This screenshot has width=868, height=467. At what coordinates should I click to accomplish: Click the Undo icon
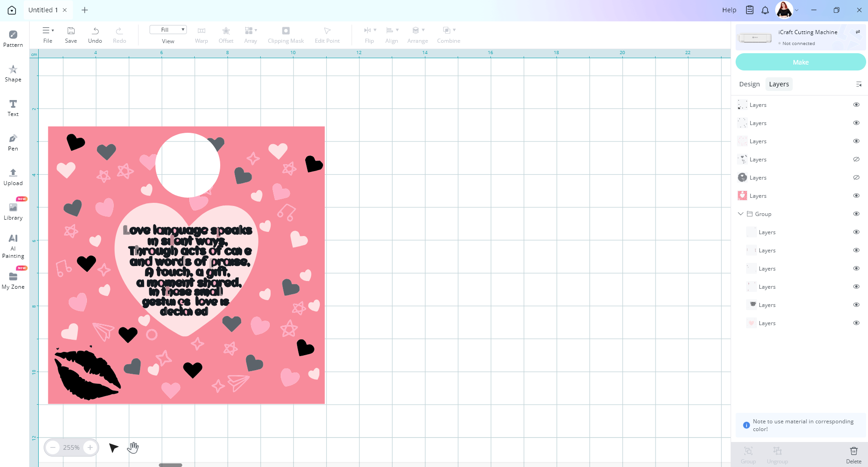click(95, 34)
